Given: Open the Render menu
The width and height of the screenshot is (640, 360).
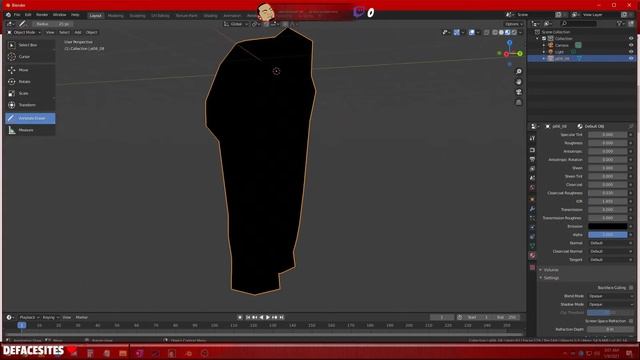Looking at the screenshot, I should pos(42,15).
